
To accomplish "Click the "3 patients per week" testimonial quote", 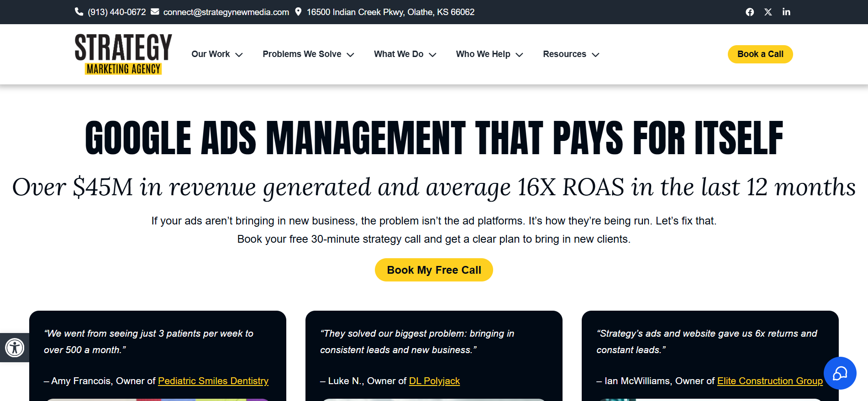I will pos(148,342).
